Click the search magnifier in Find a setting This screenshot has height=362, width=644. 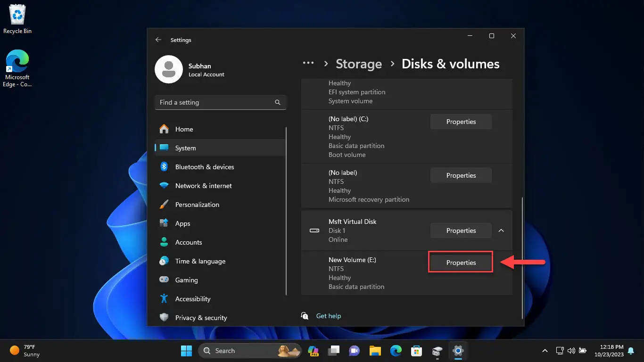point(278,102)
